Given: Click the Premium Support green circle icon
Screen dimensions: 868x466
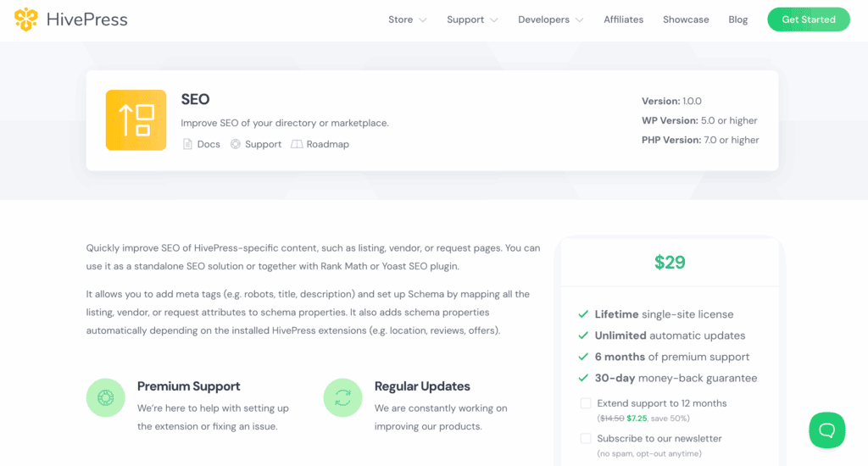Looking at the screenshot, I should 106,397.
